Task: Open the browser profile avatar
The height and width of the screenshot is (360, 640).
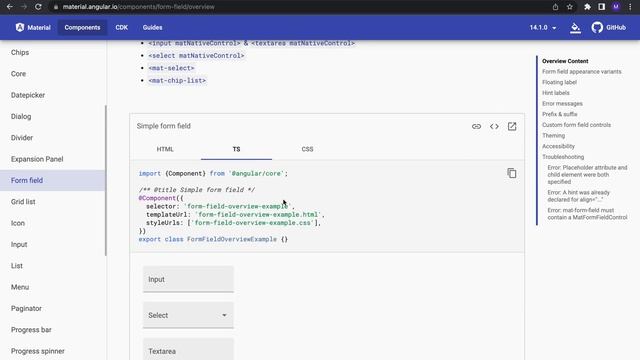Action: coord(616,7)
